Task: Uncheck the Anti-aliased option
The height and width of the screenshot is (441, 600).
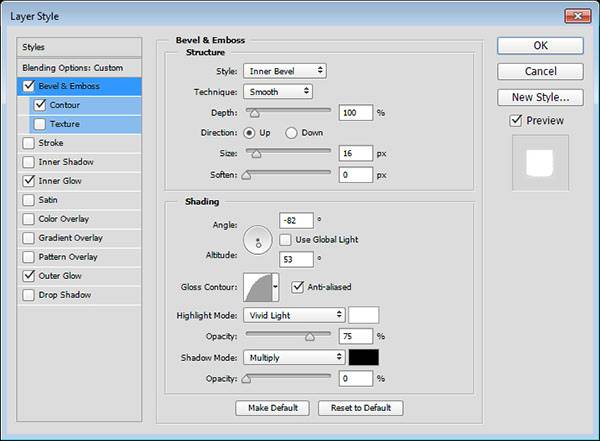Action: click(x=297, y=287)
